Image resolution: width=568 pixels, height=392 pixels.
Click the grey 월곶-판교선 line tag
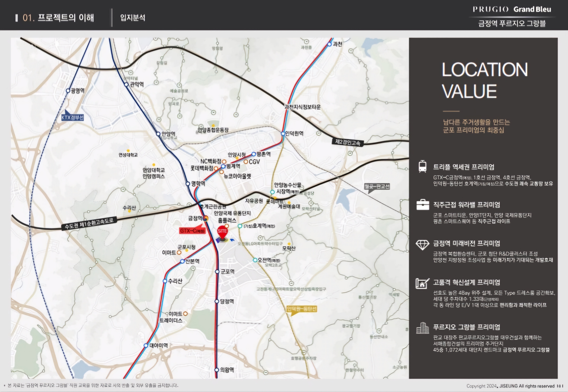coord(377,186)
